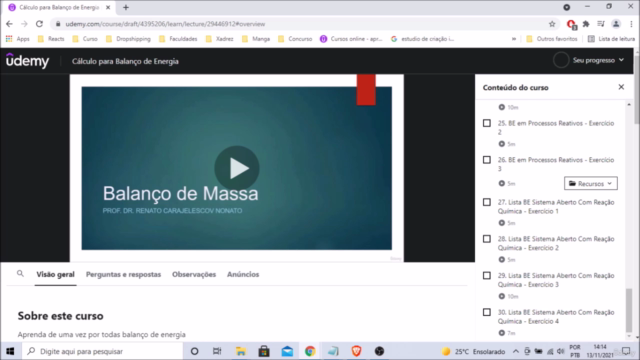Open the Anúncios tab
This screenshot has height=360, width=640.
pyautogui.click(x=243, y=274)
